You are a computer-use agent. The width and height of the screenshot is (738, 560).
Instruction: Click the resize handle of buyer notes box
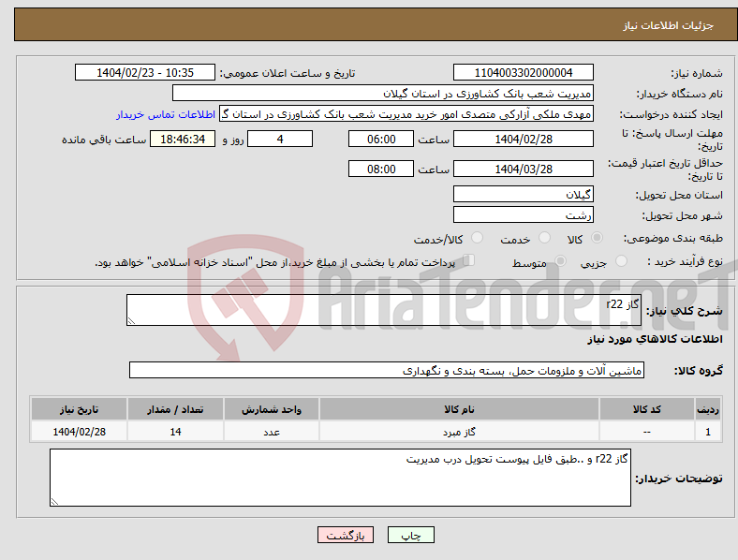pyautogui.click(x=54, y=502)
